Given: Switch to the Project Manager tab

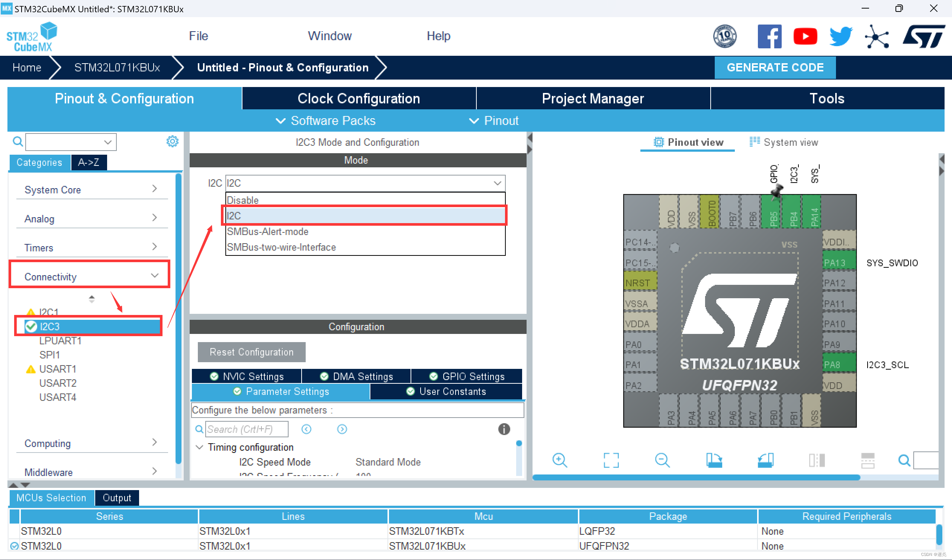Looking at the screenshot, I should (x=593, y=98).
